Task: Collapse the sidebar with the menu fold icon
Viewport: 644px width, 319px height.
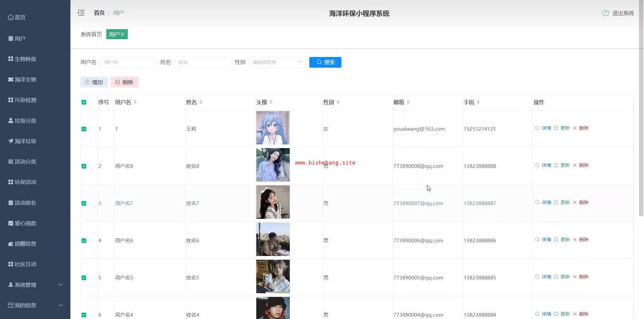Action: click(81, 13)
